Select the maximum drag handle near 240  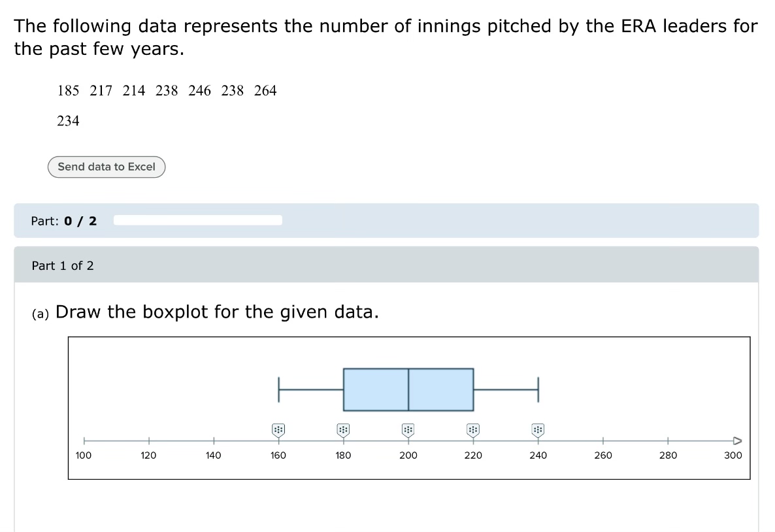[537, 429]
